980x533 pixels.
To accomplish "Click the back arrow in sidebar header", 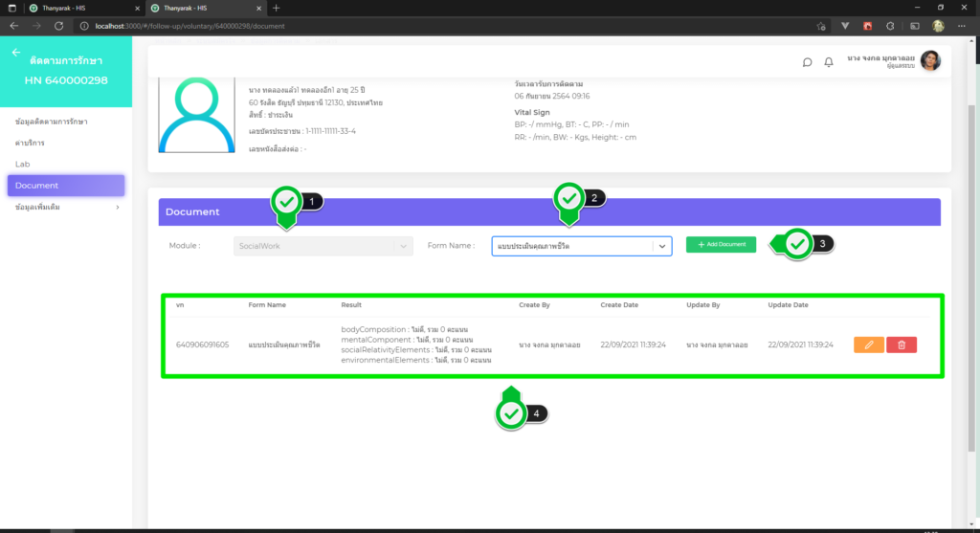I will point(15,53).
